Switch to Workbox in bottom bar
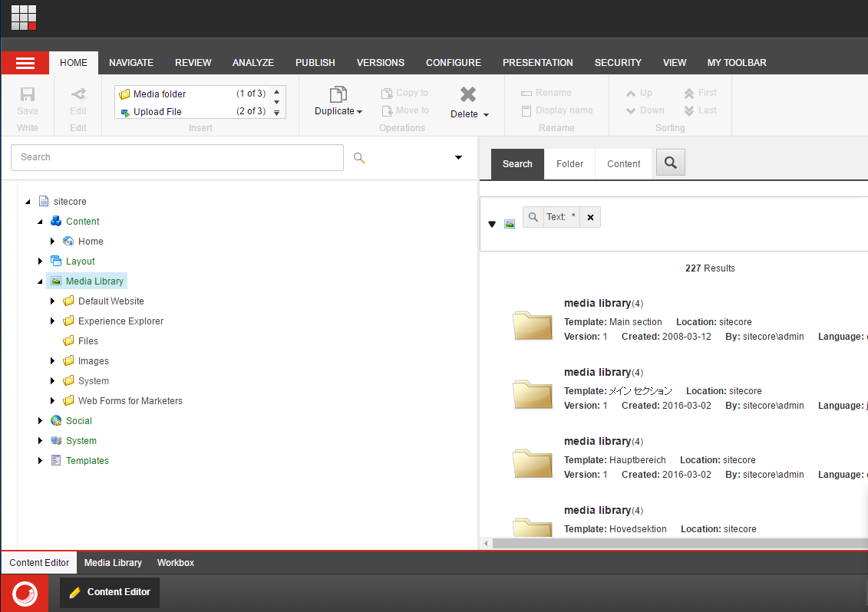This screenshot has width=868, height=612. [x=176, y=563]
